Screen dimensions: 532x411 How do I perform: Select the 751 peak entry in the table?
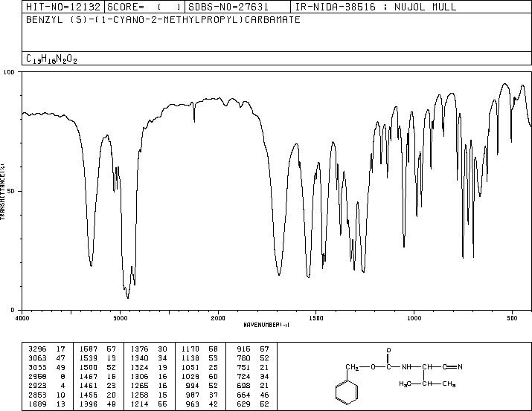253,367
